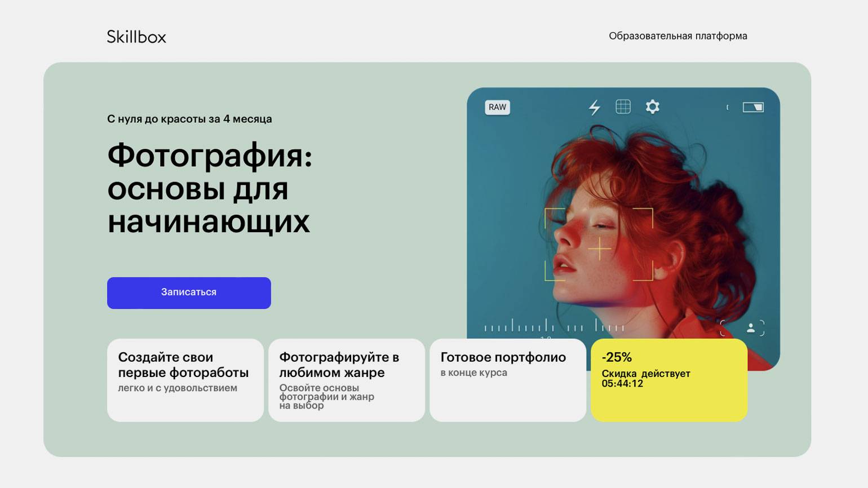Click the 'Освойте основы фотографии' description text
The width and height of the screenshot is (868, 488).
[x=327, y=396]
